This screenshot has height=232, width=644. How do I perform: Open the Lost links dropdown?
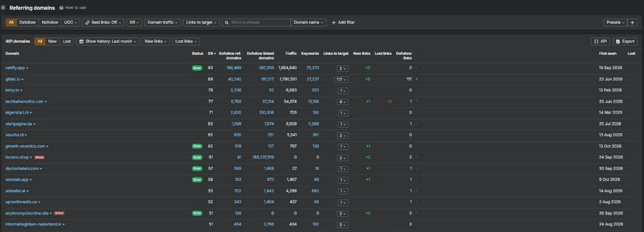[186, 41]
